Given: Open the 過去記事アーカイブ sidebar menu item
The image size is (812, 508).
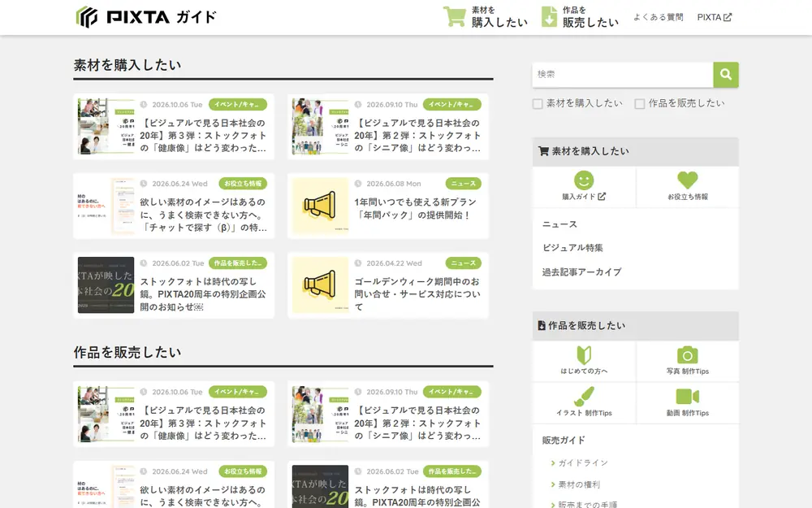Looking at the screenshot, I should (x=581, y=271).
